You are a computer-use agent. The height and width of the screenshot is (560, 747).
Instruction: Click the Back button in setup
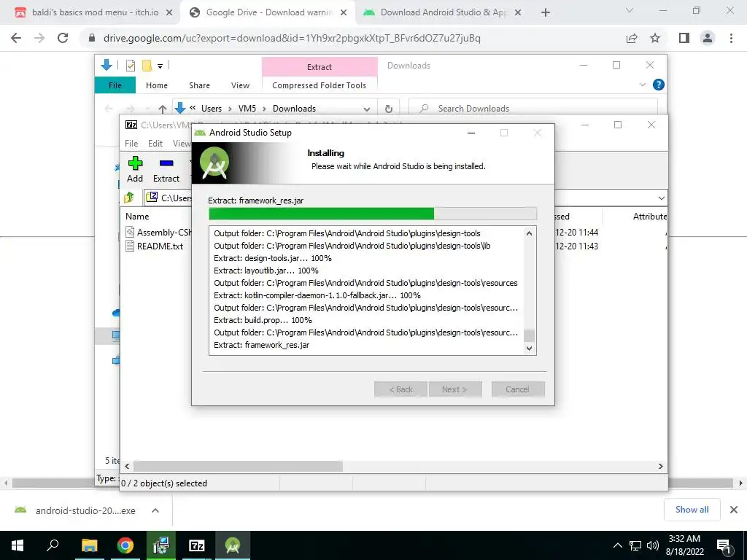coord(400,389)
